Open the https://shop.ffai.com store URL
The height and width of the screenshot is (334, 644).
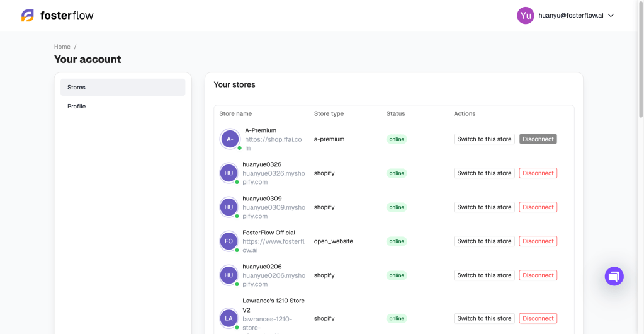274,144
